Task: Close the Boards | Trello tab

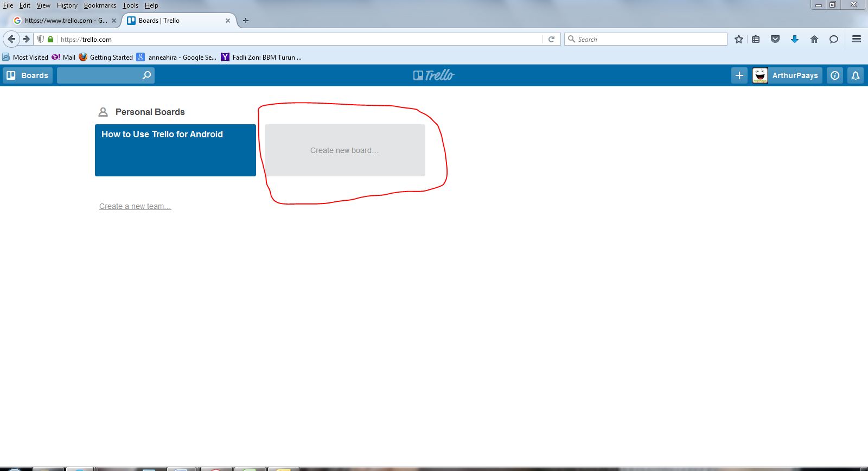Action: 228,21
